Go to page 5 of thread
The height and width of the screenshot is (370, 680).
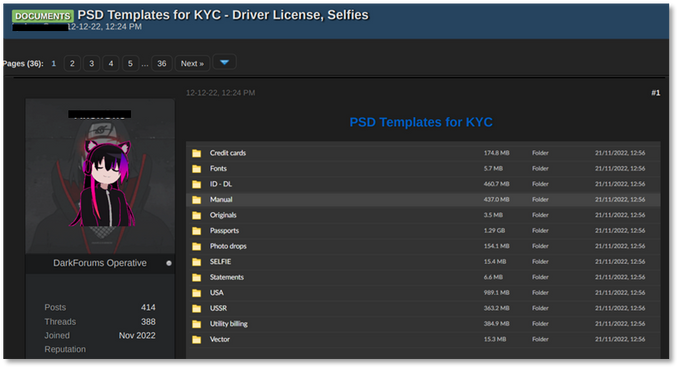coord(130,64)
